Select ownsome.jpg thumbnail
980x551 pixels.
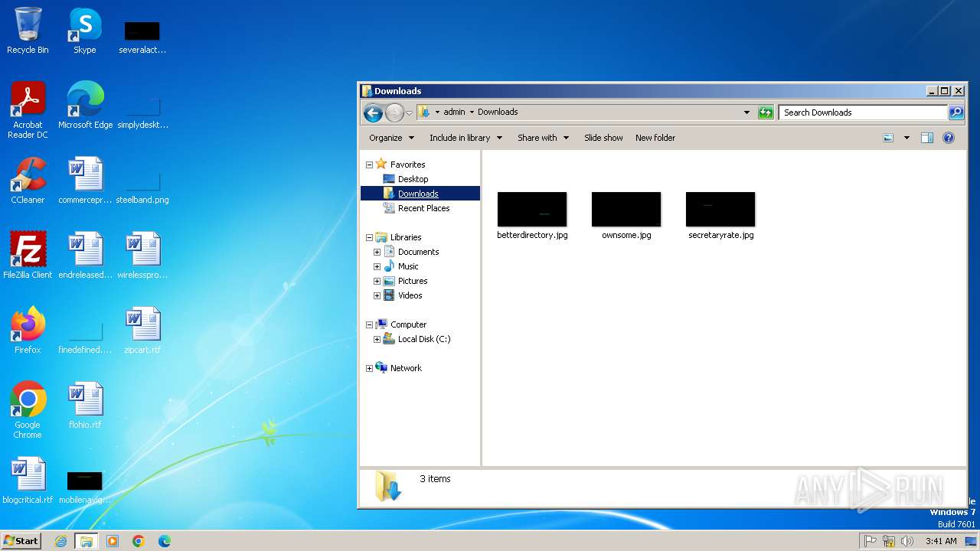click(x=626, y=216)
